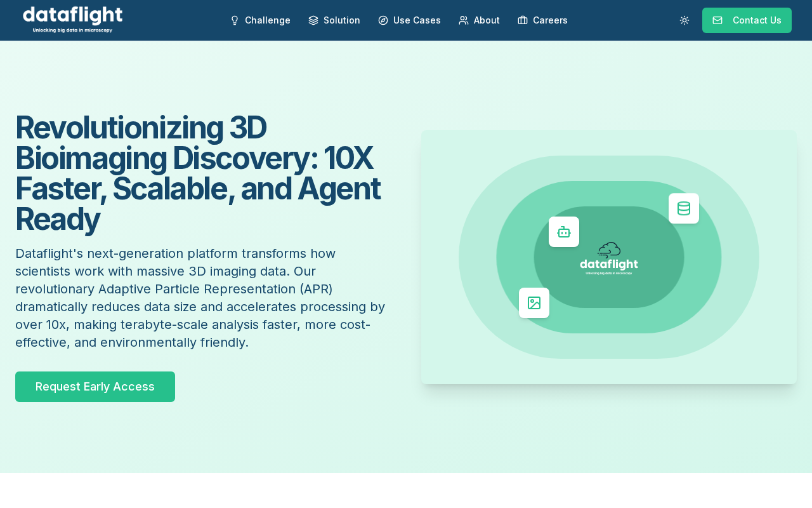
Task: Request Early Access via the green button
Action: point(95,387)
